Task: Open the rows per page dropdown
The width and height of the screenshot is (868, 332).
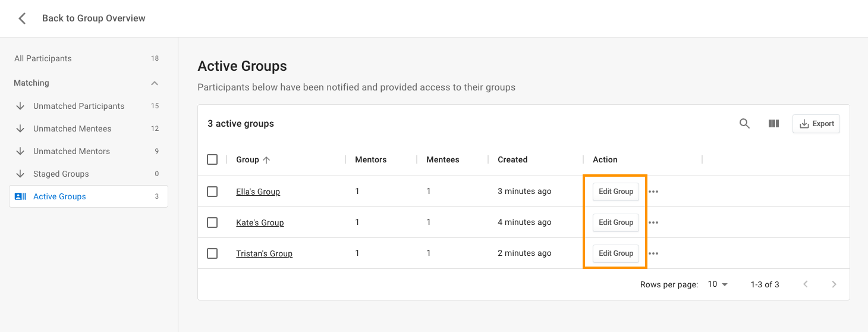Action: pyautogui.click(x=718, y=284)
